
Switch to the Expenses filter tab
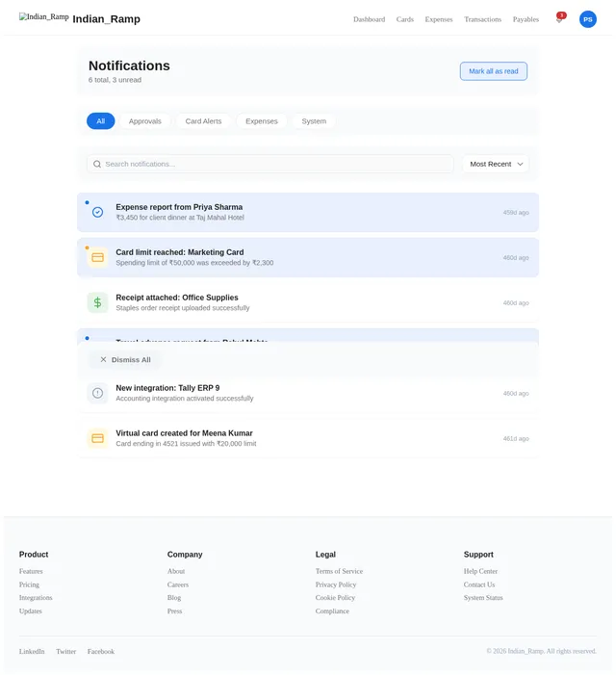[x=262, y=121]
